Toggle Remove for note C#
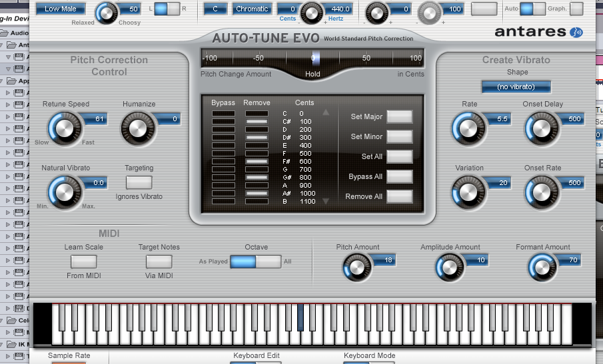Screen dimensions: 603x364 257,121
